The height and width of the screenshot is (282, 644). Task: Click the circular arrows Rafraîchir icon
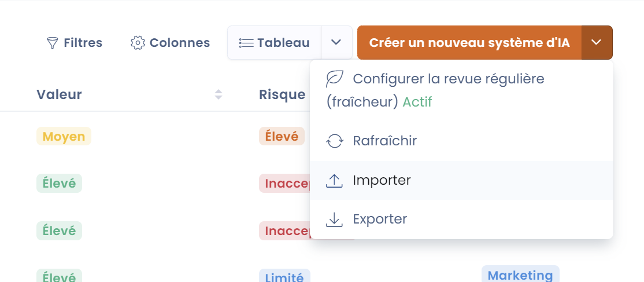tap(335, 141)
